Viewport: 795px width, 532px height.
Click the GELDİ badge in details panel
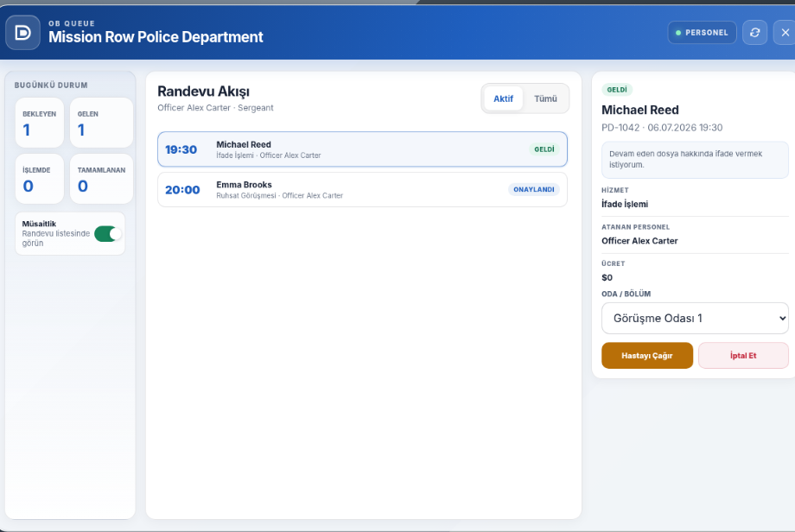point(617,90)
